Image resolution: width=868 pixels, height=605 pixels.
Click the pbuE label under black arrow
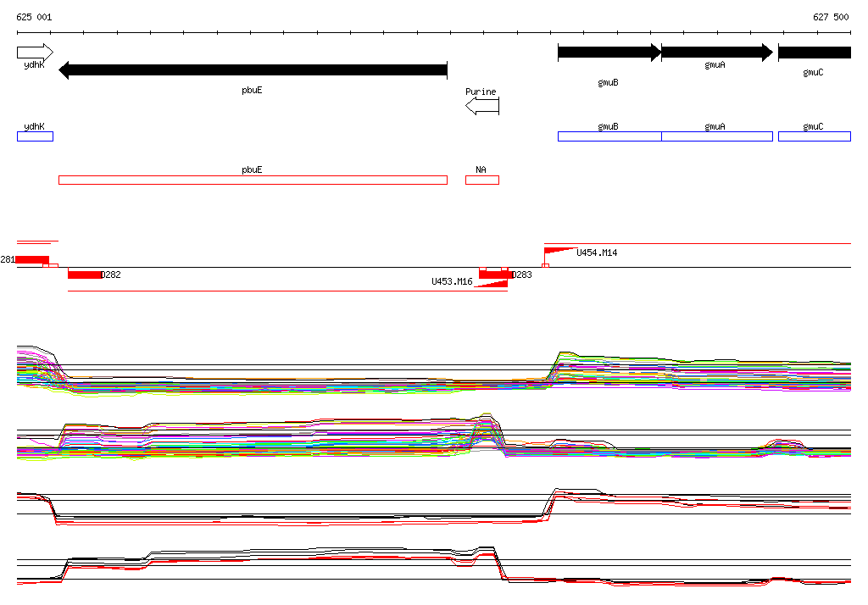click(x=252, y=90)
